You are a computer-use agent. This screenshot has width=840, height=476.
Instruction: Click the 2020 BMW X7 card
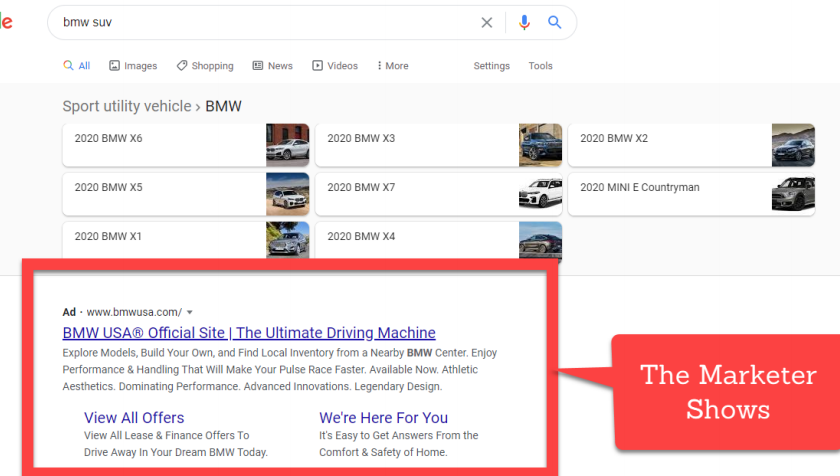coord(438,194)
